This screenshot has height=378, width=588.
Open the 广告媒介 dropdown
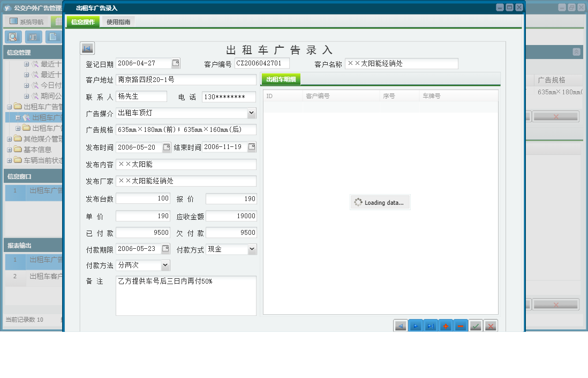[x=251, y=113]
